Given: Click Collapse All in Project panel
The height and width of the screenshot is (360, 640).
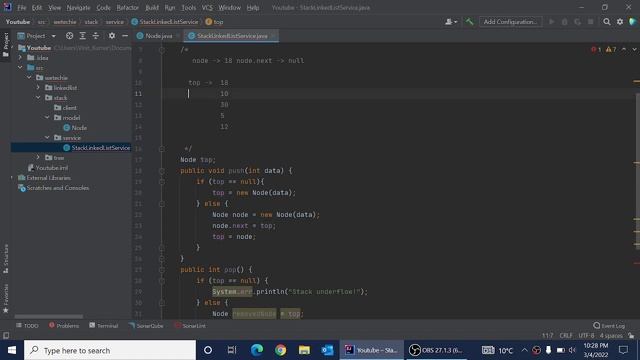Looking at the screenshot, I should point(96,36).
